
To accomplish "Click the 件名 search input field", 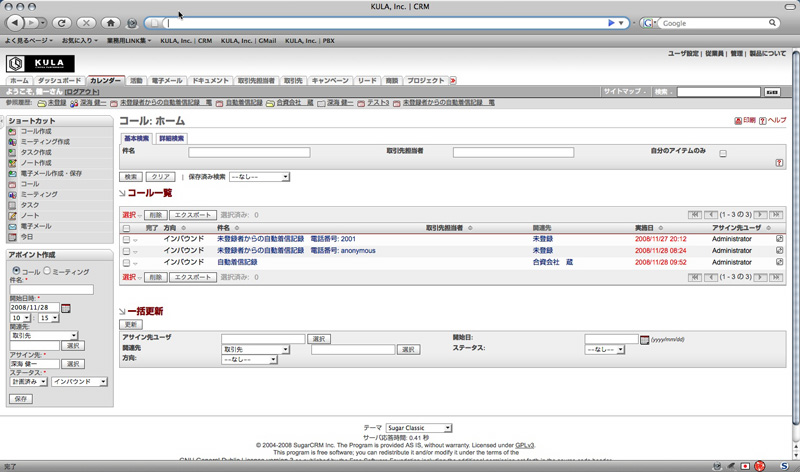I will [x=249, y=152].
